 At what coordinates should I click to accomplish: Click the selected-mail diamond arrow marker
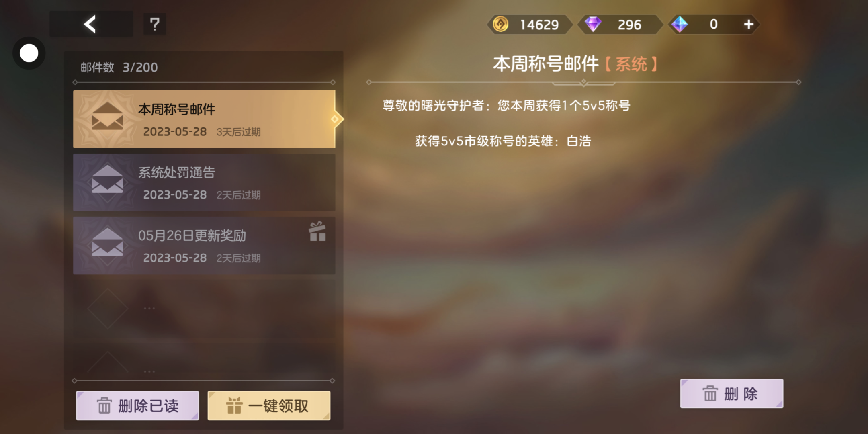pos(335,119)
